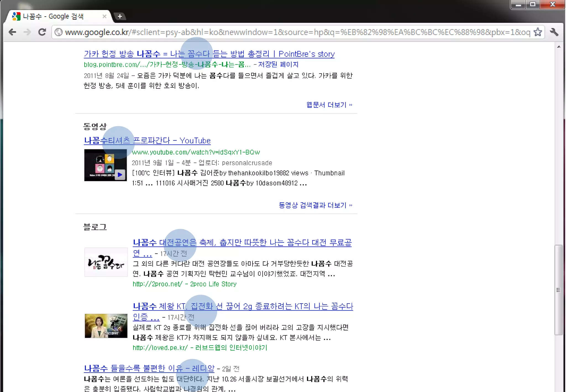Screen dimensions: 566x392
Task: Expand 동영상 검색결과 더보기 link
Action: pyautogui.click(x=315, y=205)
